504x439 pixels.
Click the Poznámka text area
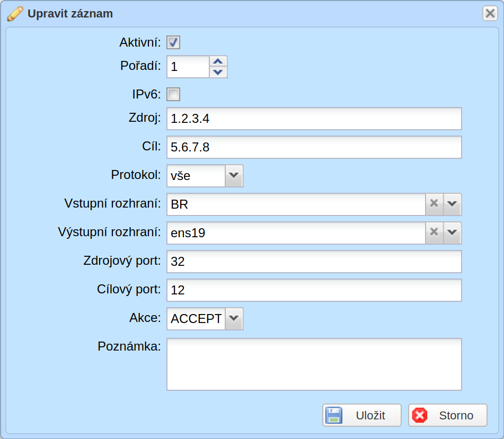click(x=314, y=364)
